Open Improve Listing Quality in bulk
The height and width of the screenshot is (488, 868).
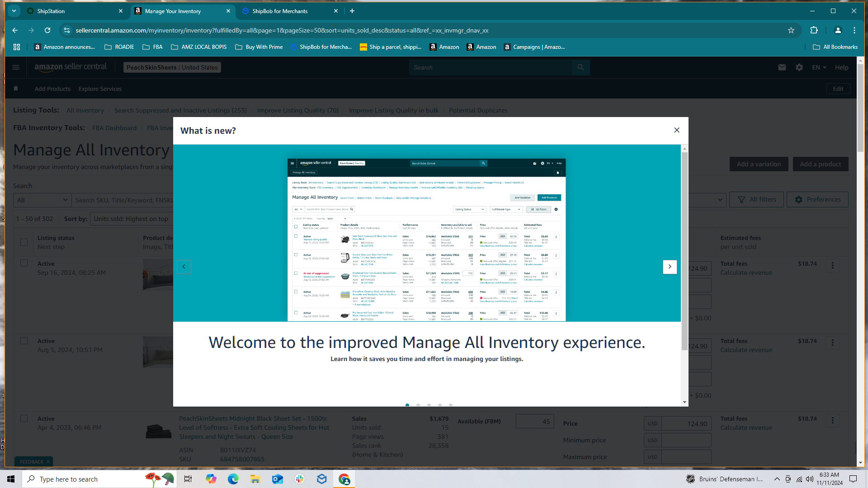pos(393,110)
